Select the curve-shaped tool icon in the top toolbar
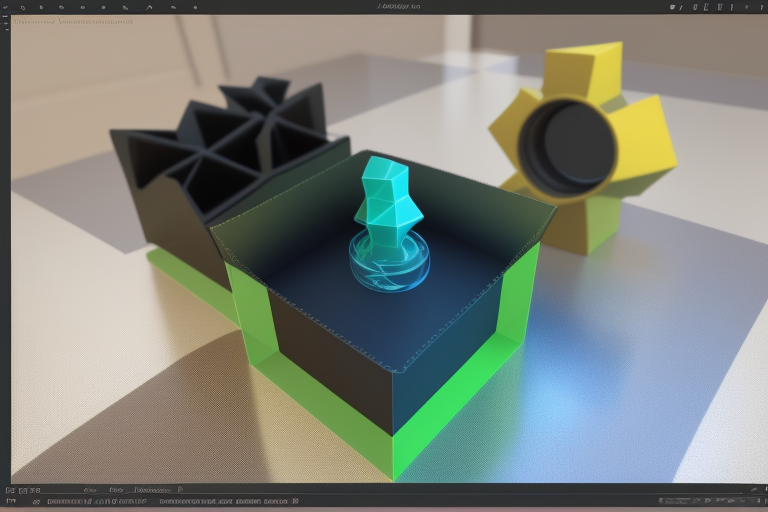Viewport: 768px width, 512px height. [147, 7]
